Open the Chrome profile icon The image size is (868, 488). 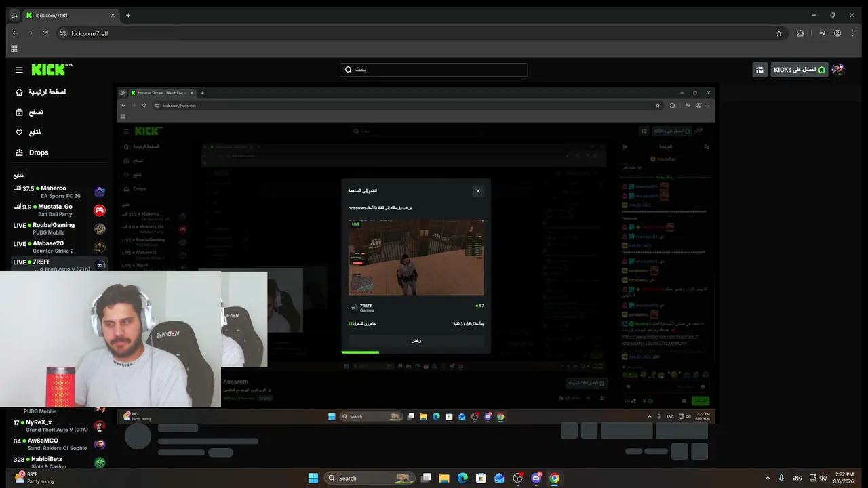point(837,33)
